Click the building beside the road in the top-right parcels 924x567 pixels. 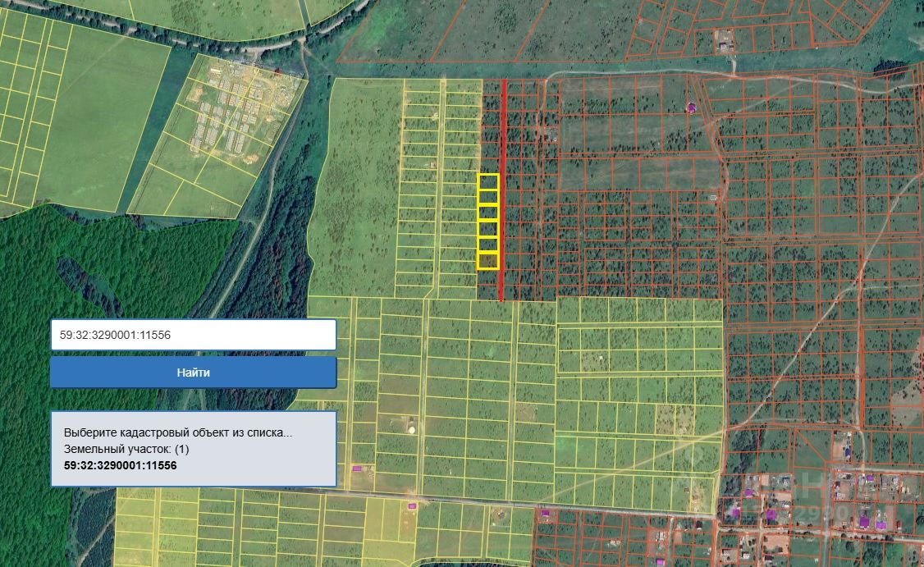(725, 40)
